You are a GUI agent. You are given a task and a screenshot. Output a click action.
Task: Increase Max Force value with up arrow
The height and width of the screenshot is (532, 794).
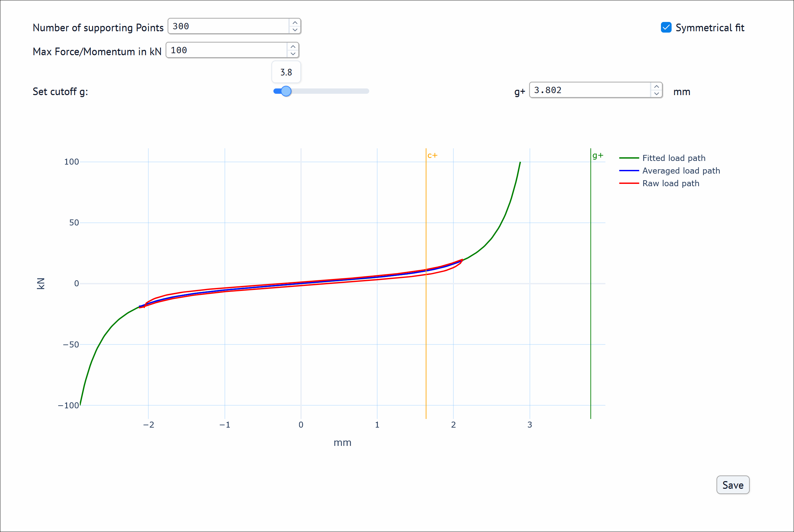[293, 47]
